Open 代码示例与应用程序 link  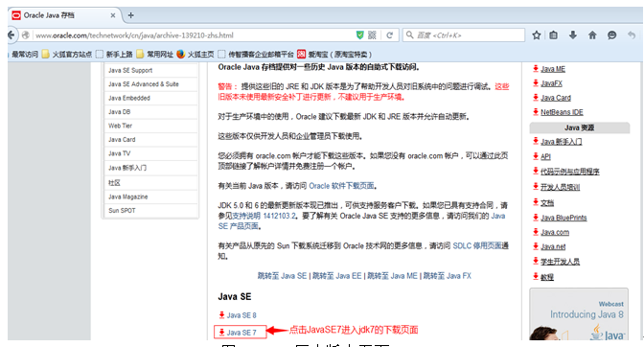(569, 172)
